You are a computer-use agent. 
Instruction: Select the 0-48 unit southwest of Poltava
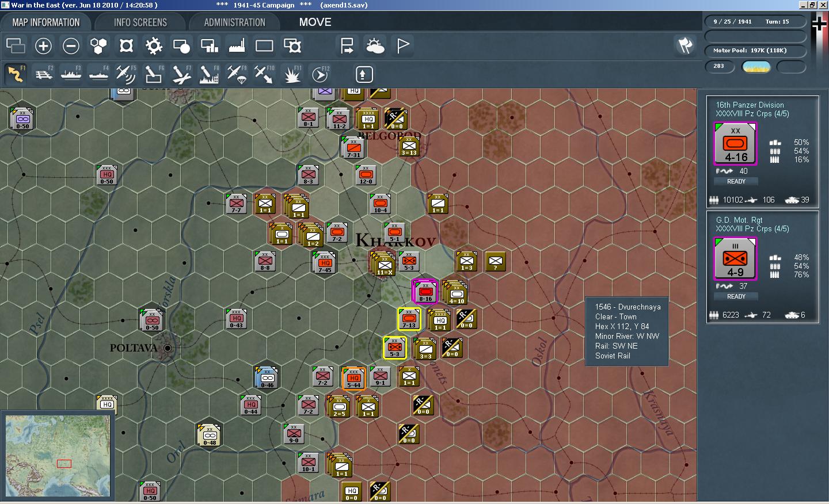(209, 436)
